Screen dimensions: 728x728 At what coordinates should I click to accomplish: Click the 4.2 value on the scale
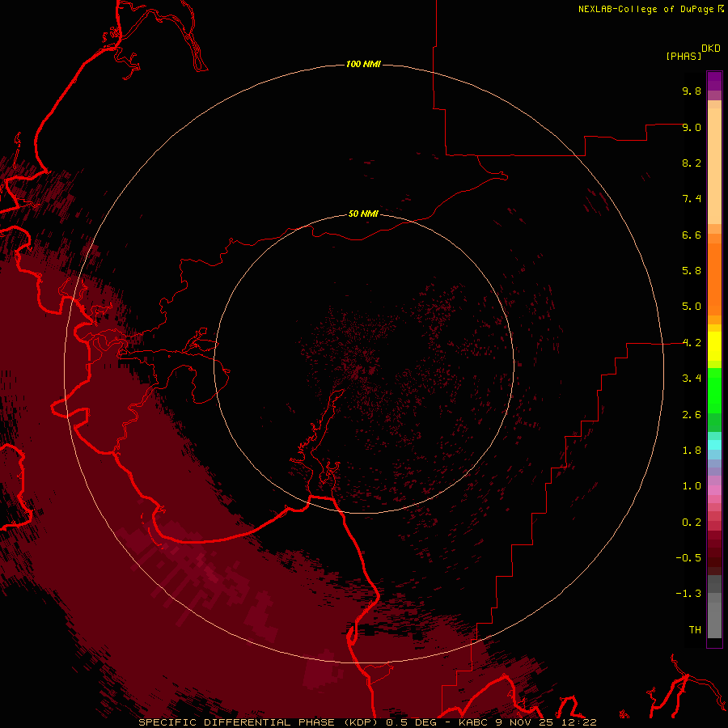(692, 343)
